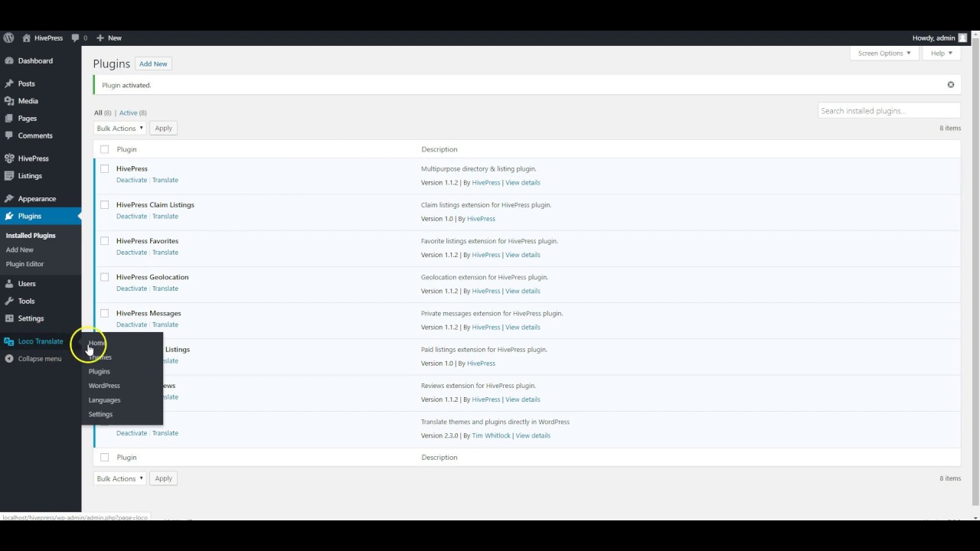Open the Tim Whitlock author link
Viewport: 980px width, 551px height.
tap(491, 435)
